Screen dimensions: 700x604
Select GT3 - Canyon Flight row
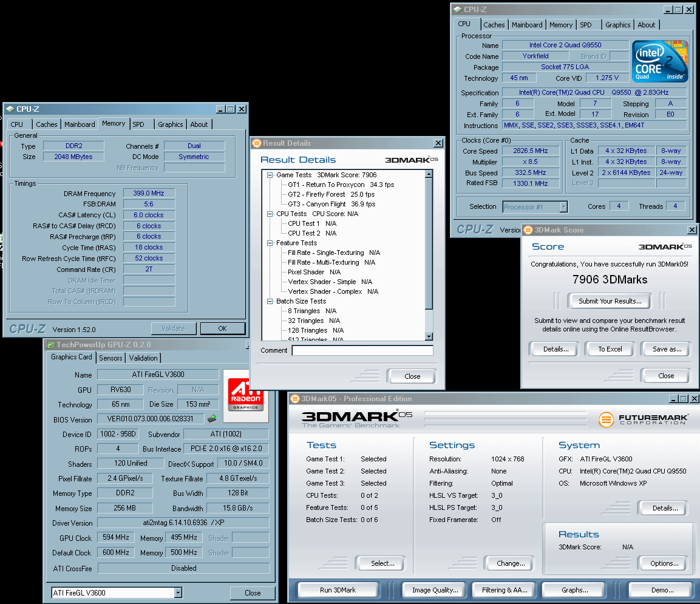(x=331, y=204)
